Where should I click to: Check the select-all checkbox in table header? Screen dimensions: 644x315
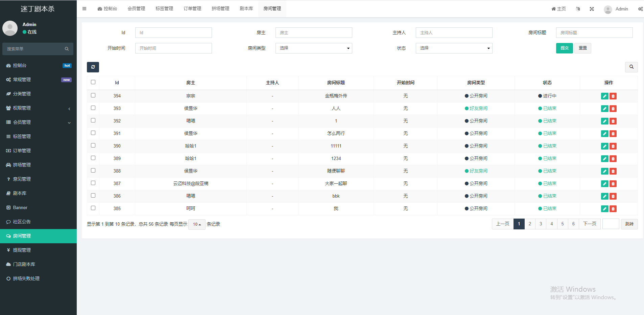click(x=93, y=82)
